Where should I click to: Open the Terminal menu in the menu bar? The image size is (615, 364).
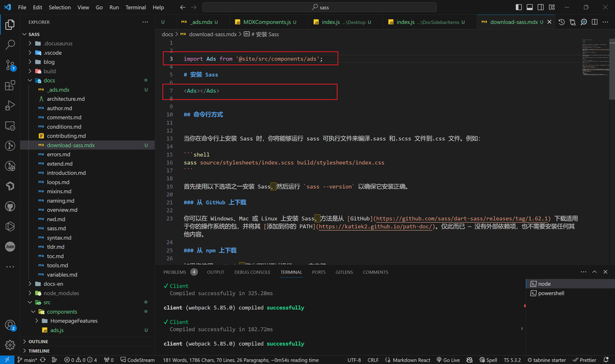tap(135, 7)
